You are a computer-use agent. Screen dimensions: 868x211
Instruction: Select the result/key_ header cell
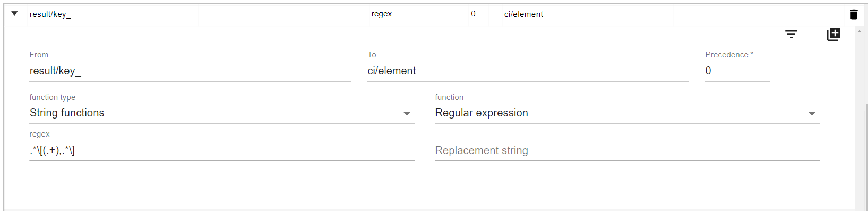(x=113, y=14)
